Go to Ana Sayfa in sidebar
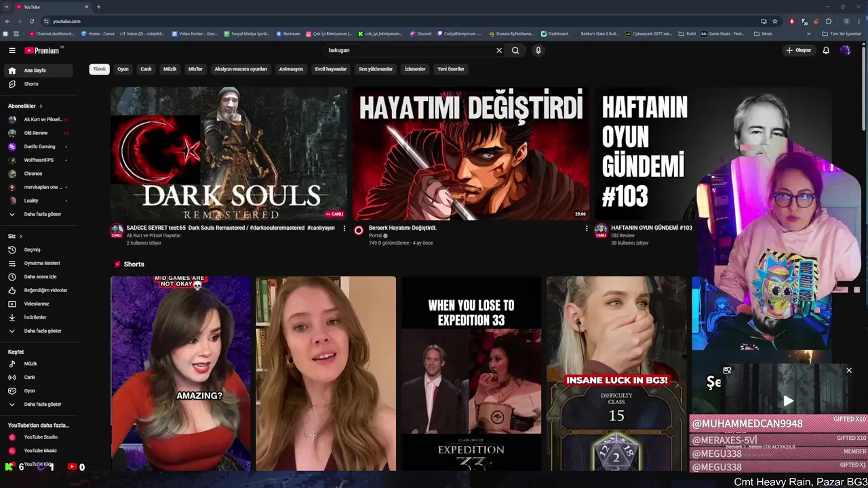Image resolution: width=868 pixels, height=488 pixels. click(39, 70)
